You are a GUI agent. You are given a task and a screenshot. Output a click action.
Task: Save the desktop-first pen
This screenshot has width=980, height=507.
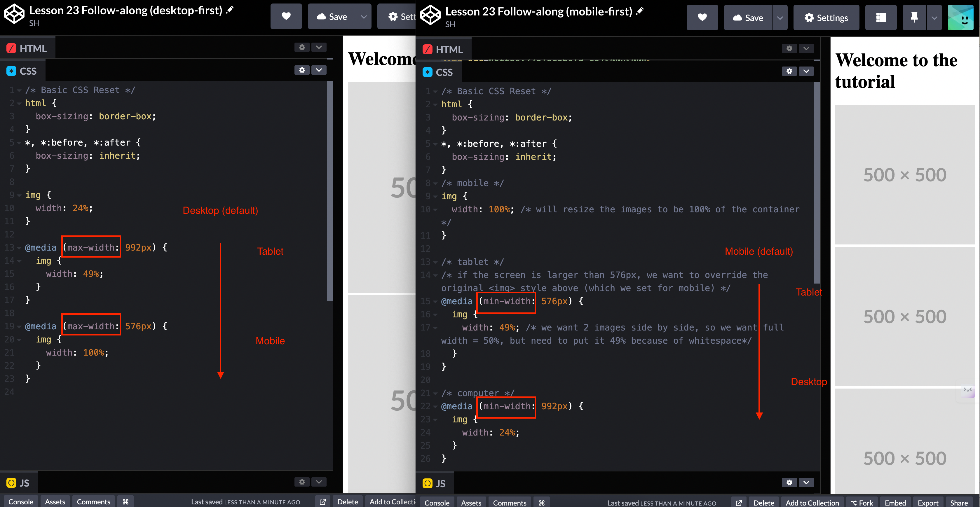coord(332,16)
